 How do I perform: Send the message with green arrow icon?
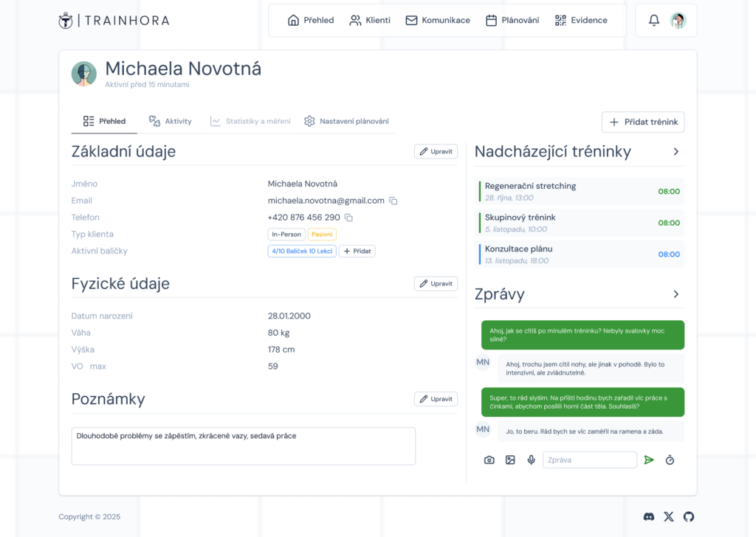pos(649,460)
